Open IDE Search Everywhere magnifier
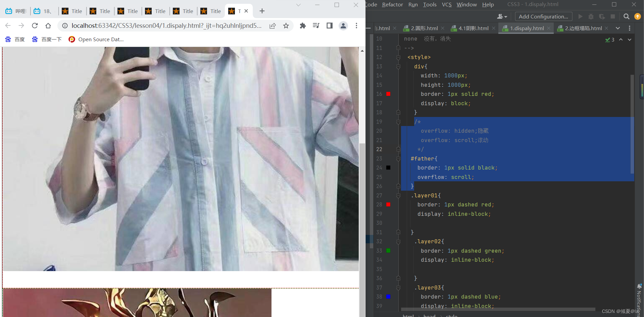Image resolution: width=644 pixels, height=317 pixels. point(626,16)
